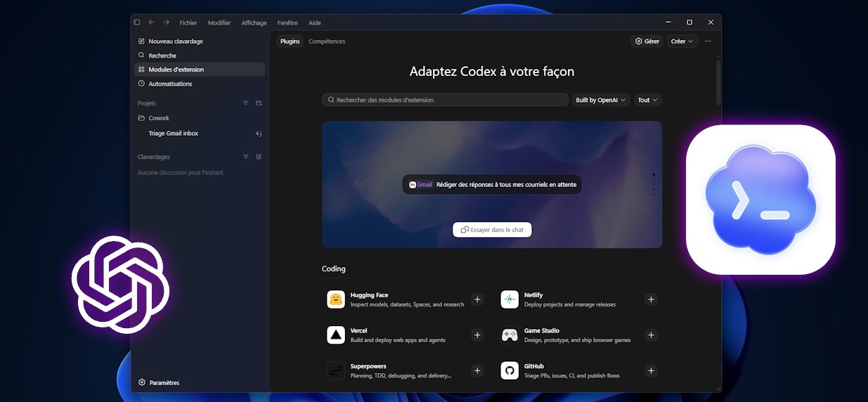Expand the Built by OpenAI dropdown
The height and width of the screenshot is (402, 868).
click(601, 100)
